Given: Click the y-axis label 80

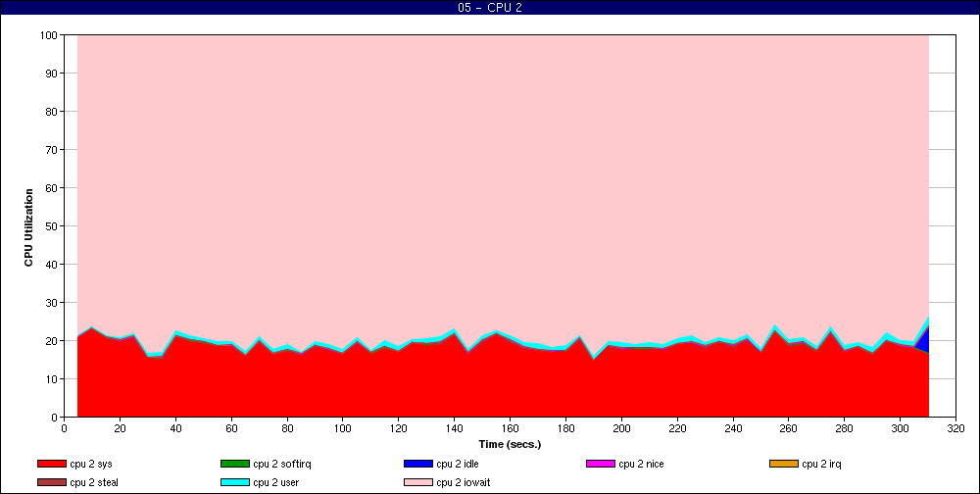Looking at the screenshot, I should pyautogui.click(x=51, y=112).
